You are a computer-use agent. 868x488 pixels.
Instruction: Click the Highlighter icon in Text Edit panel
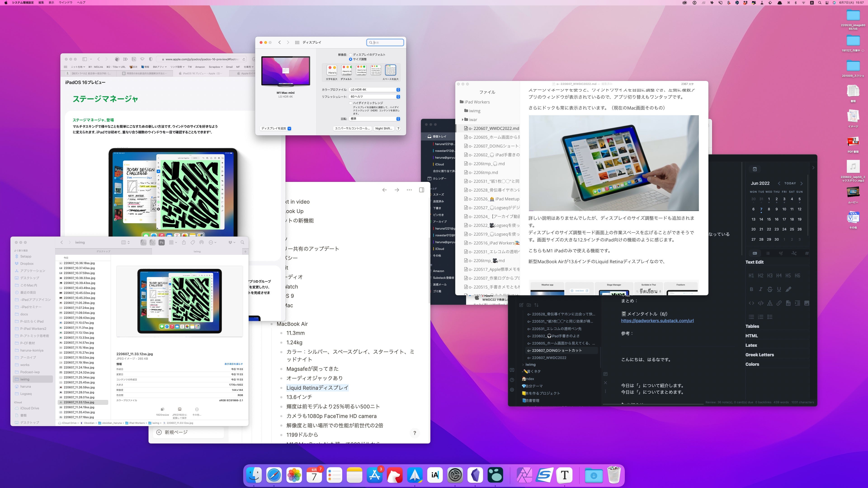click(788, 289)
